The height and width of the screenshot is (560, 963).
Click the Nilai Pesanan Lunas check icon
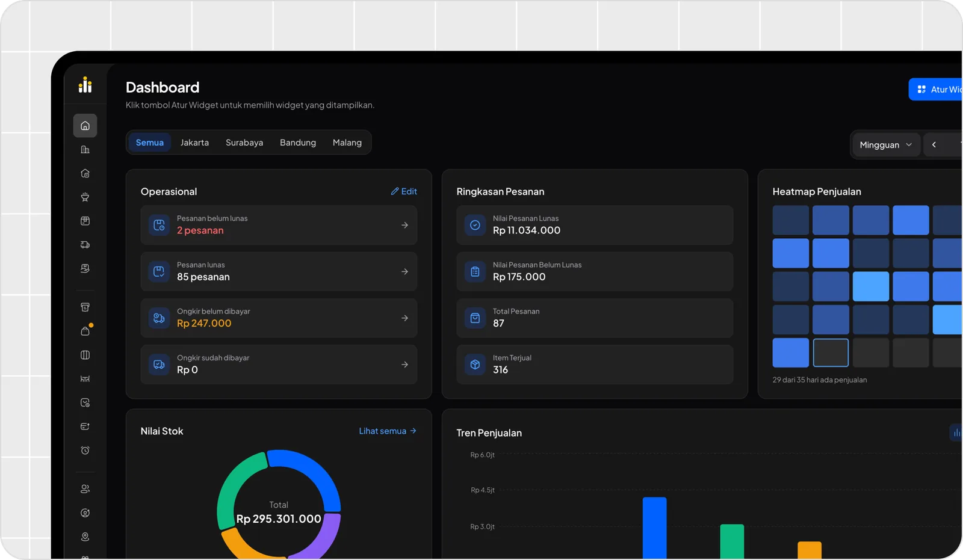click(x=475, y=225)
